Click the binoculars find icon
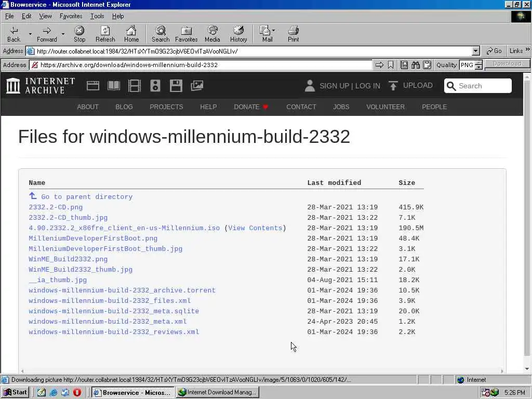The image size is (532, 399). click(416, 65)
